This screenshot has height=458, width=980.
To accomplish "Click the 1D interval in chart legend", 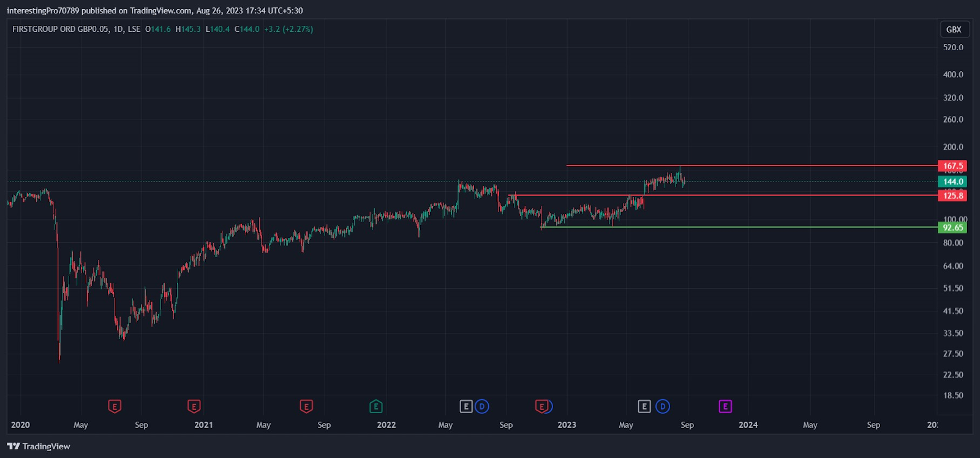I will point(118,29).
